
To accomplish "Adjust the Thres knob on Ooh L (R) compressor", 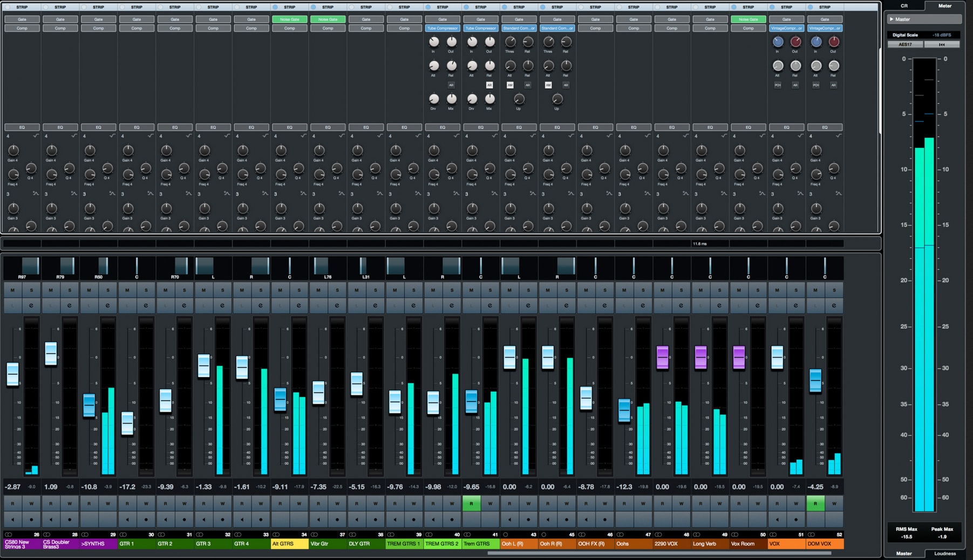I will [x=510, y=42].
